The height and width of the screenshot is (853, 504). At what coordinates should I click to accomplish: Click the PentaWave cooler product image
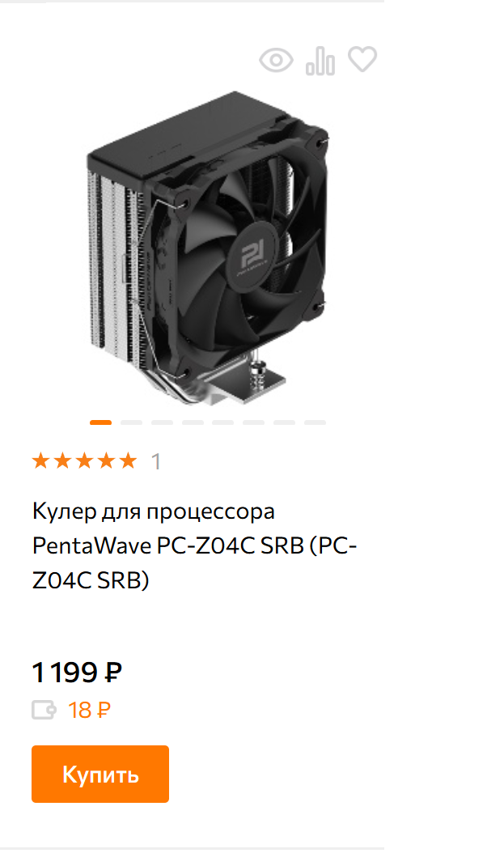tap(208, 248)
